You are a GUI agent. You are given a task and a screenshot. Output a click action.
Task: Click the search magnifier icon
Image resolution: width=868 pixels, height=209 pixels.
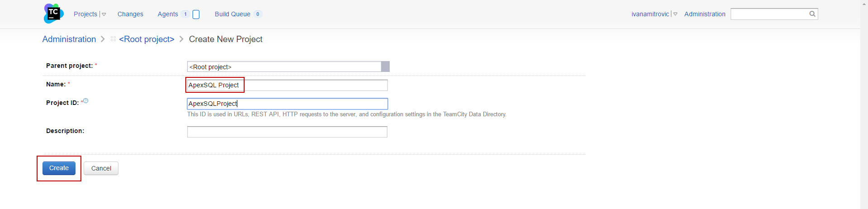[812, 14]
